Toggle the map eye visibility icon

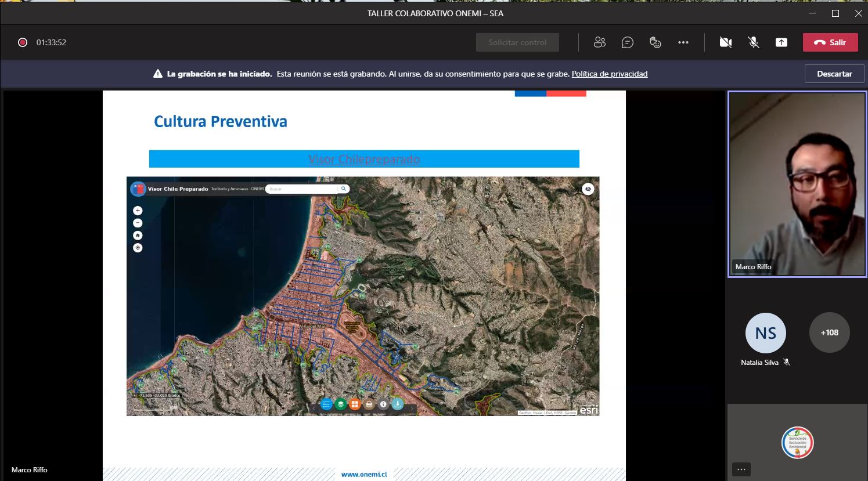click(588, 189)
